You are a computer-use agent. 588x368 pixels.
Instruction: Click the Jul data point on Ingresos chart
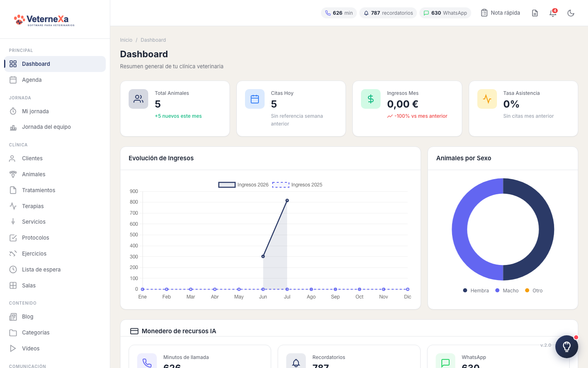click(287, 200)
